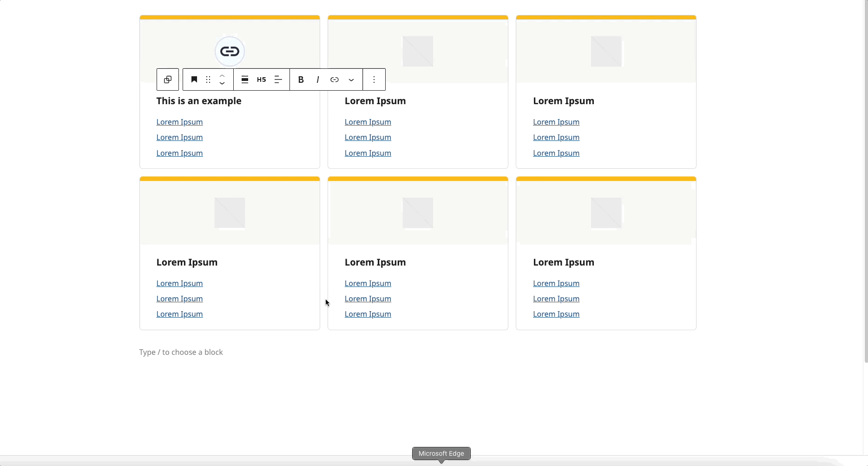This screenshot has width=868, height=466.
Task: Click the heading block type bookmark icon
Action: pos(194,80)
